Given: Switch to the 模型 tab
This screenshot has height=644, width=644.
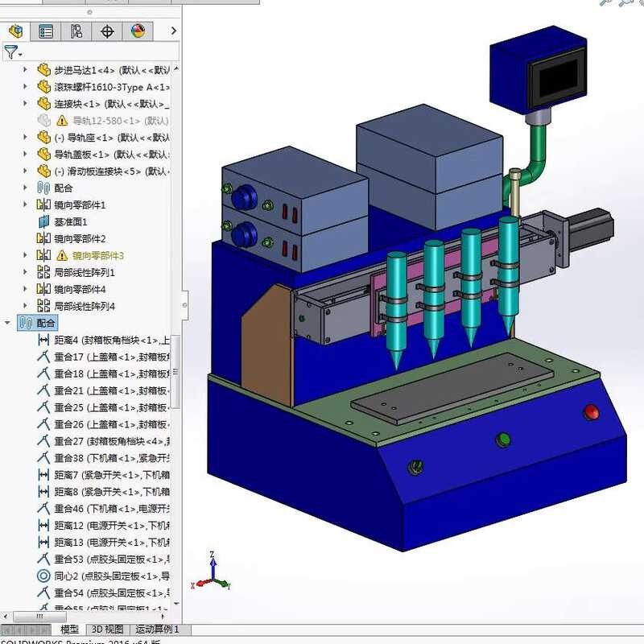Looking at the screenshot, I should pyautogui.click(x=70, y=630).
